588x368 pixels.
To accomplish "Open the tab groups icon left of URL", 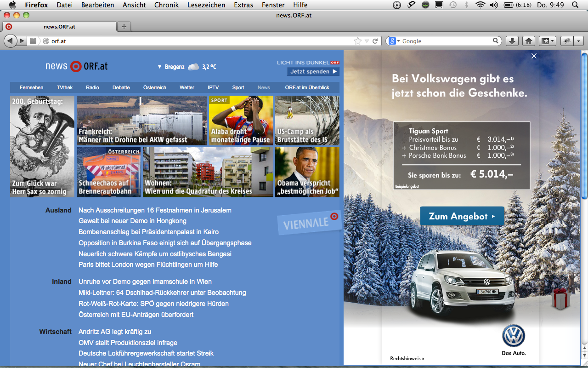I will point(33,41).
